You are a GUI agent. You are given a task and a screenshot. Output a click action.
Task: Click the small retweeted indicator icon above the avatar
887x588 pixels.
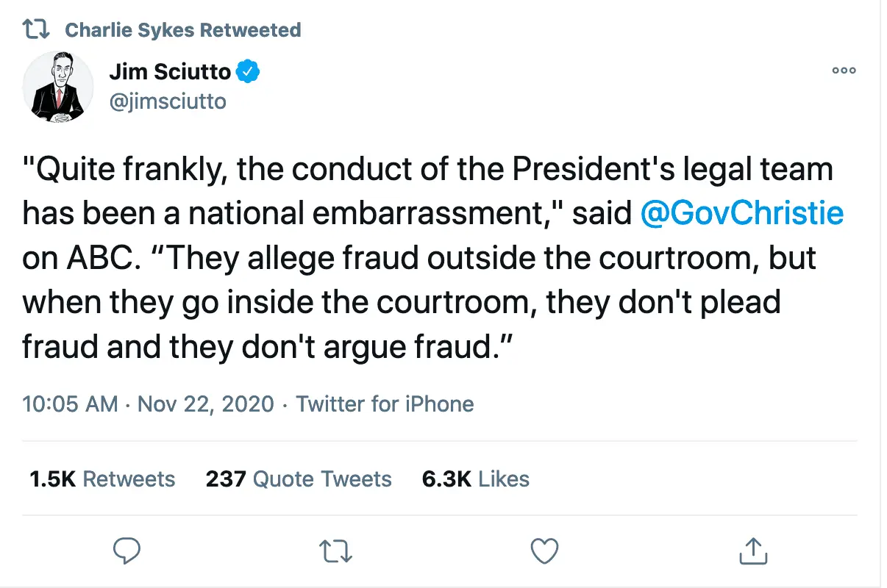click(35, 30)
